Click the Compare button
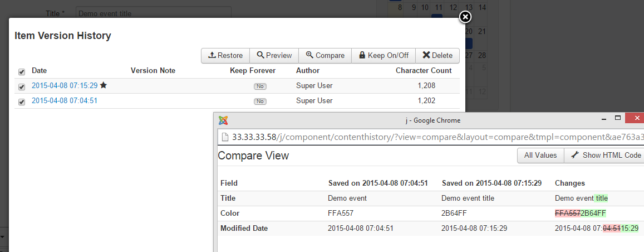Image resolution: width=644 pixels, height=252 pixels. coord(325,55)
